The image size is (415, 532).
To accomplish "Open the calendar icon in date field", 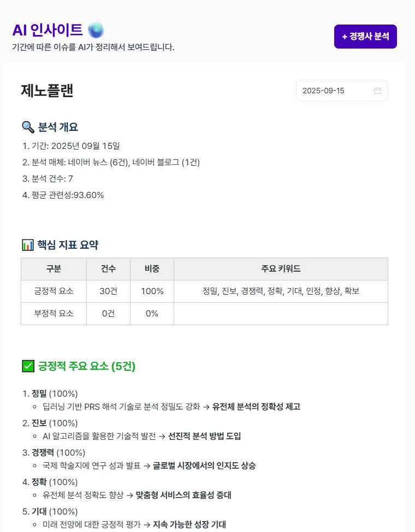I will tap(377, 91).
